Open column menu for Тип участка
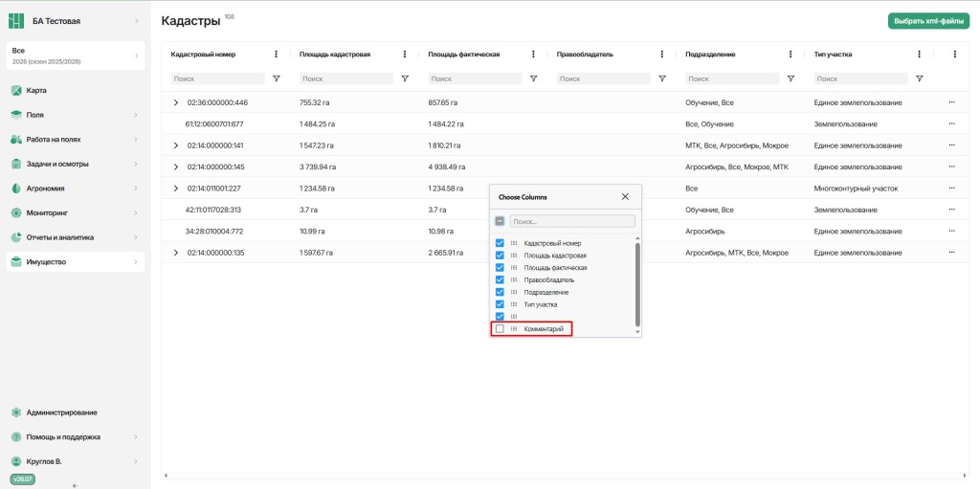This screenshot has width=980, height=489. point(920,55)
